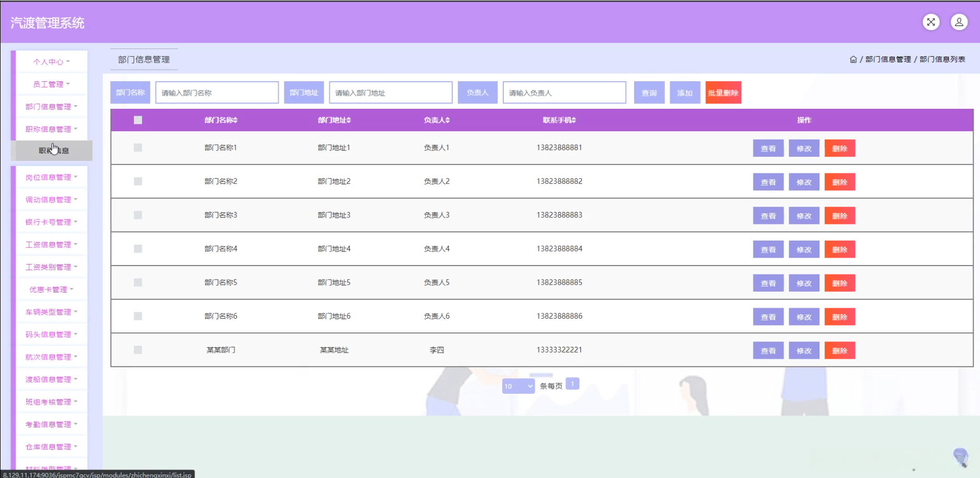Viewport: 980px width, 478px height.
Task: Edit 部门名称2 using the 修改 button
Action: pos(804,182)
